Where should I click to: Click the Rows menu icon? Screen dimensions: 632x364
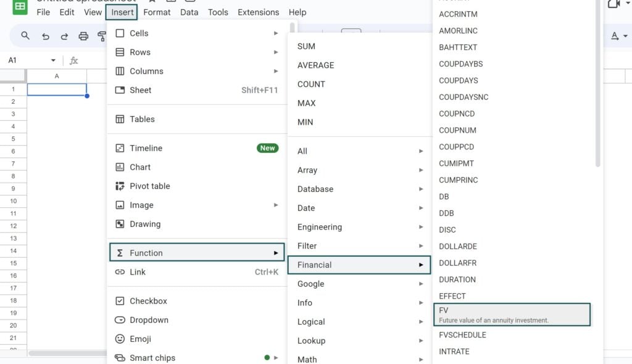click(120, 52)
